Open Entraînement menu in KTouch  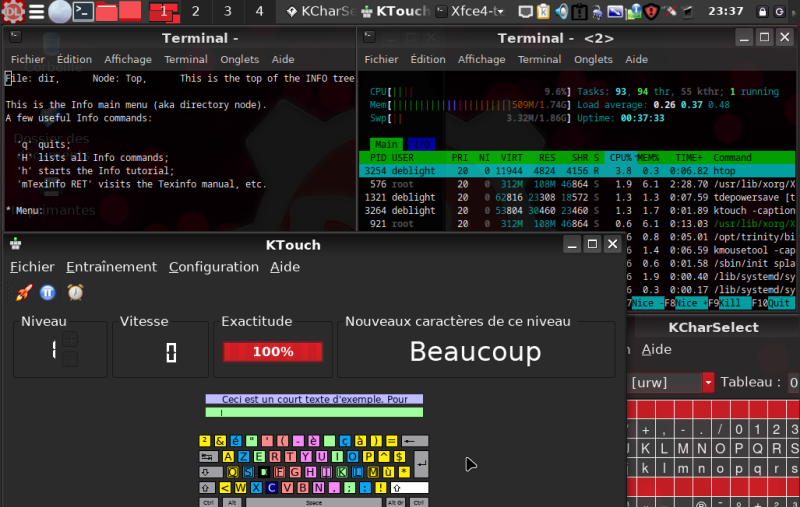coord(111,267)
